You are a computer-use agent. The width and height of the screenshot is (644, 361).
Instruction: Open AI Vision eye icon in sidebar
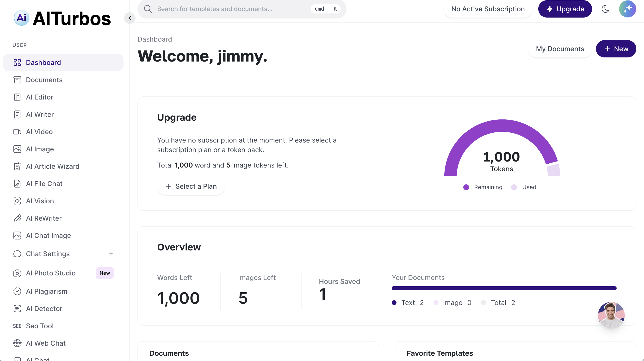(17, 201)
